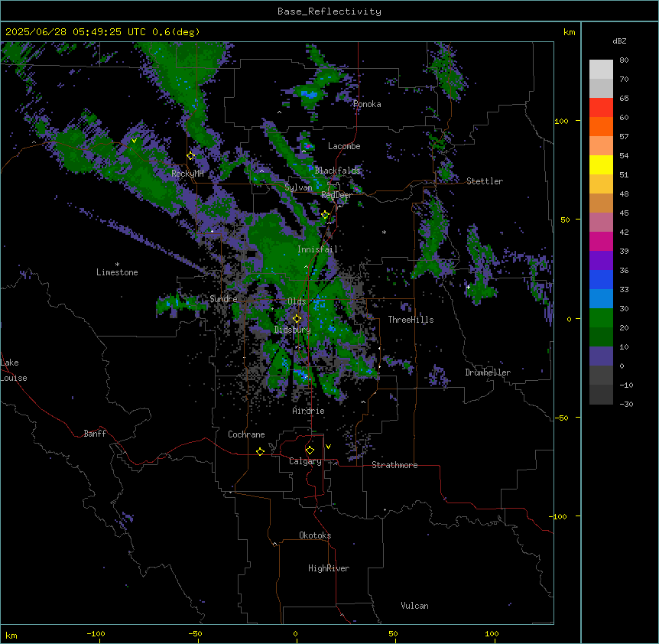This screenshot has width=659, height=644.
Task: Select the purple 36-39 dBZ legend swatch
Action: click(601, 260)
